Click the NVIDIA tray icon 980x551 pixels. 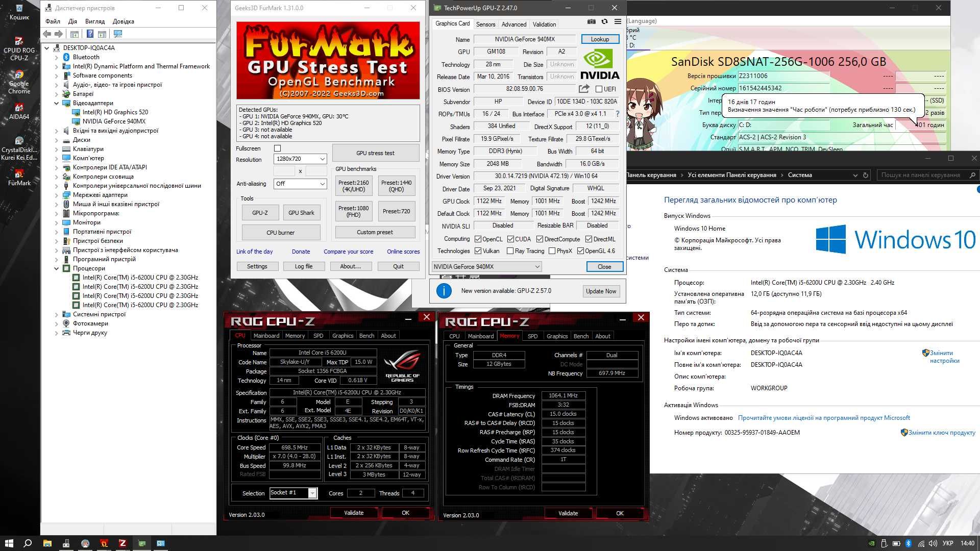click(872, 543)
